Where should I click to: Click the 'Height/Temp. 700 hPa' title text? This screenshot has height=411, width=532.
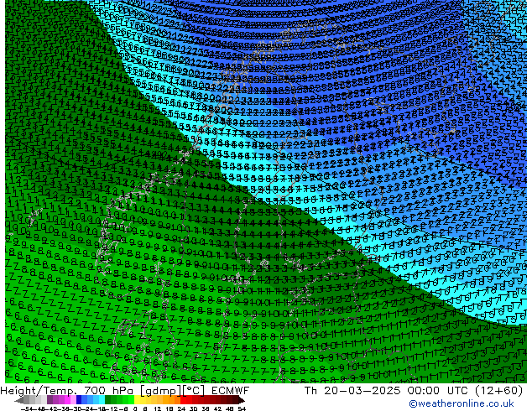pos(68,391)
